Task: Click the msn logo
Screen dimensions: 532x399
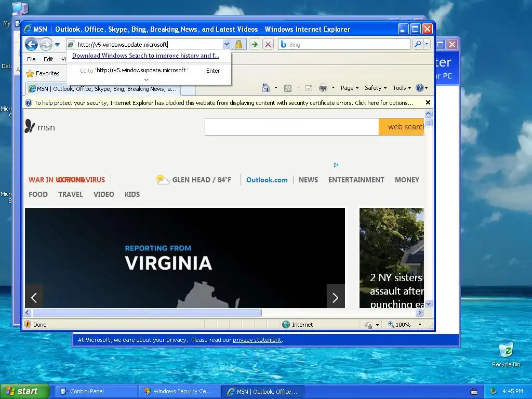Action: 39,127
